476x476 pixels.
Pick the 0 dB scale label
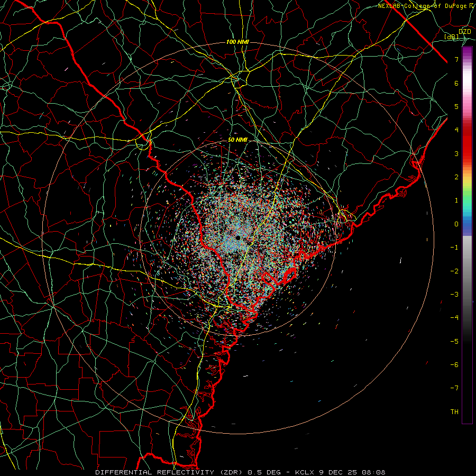tap(456, 224)
